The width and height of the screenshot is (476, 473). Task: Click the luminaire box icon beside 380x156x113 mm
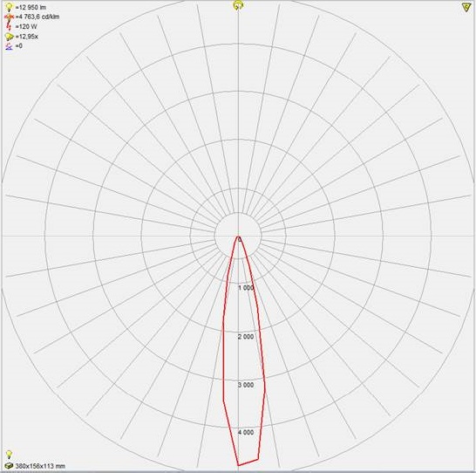9,466
